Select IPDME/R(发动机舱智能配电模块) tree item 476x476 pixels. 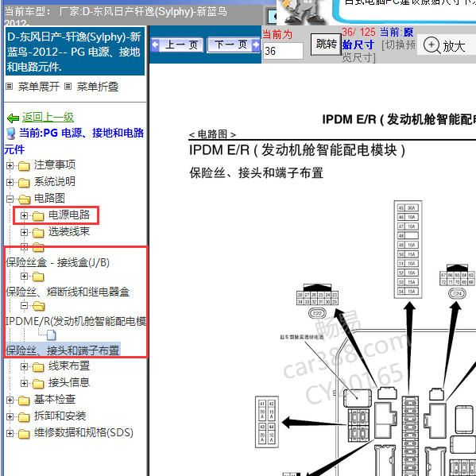click(x=76, y=321)
